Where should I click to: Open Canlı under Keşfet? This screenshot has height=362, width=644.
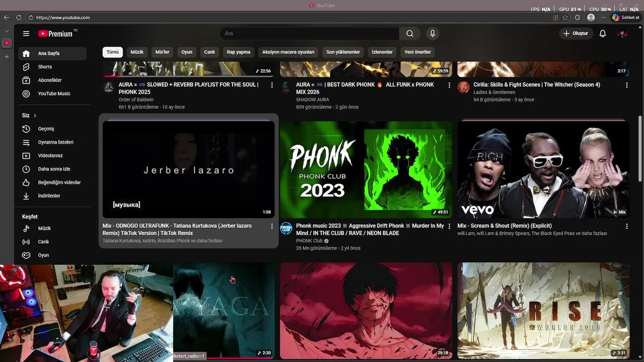click(52, 242)
